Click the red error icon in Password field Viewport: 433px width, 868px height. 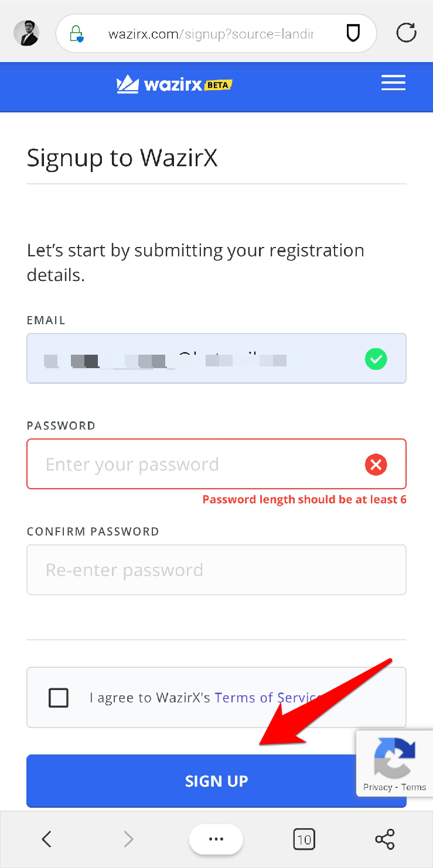pyautogui.click(x=376, y=465)
